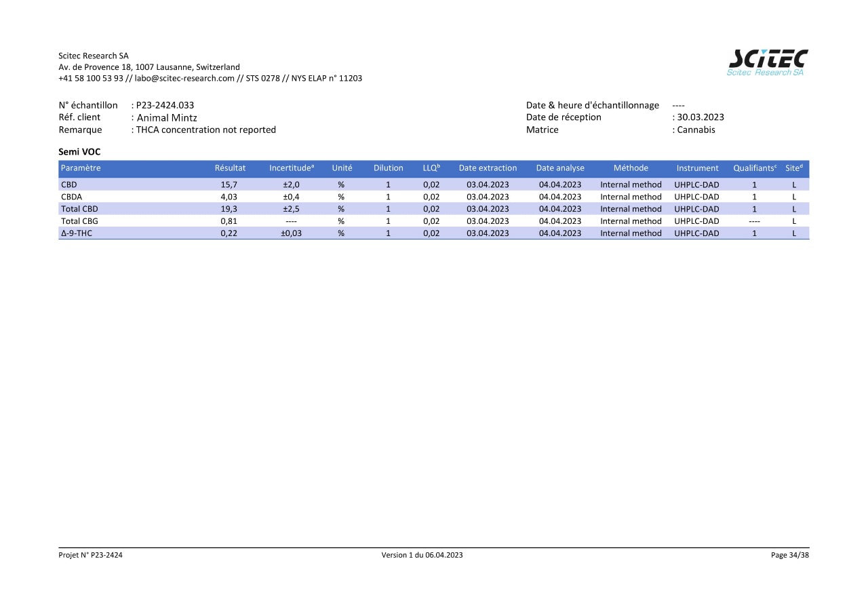Select the Version 1 du 06.04.2023 footer
Image resolution: width=868 pixels, height=614 pixels.
click(x=422, y=555)
